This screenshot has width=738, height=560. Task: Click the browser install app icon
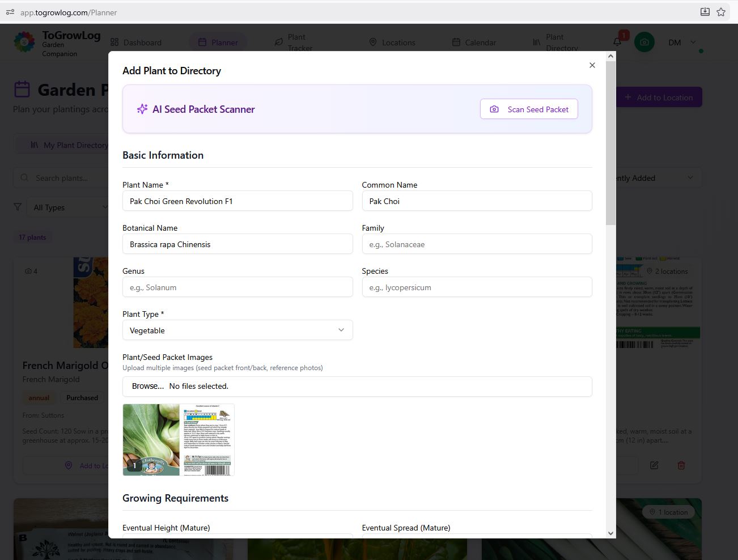click(705, 12)
